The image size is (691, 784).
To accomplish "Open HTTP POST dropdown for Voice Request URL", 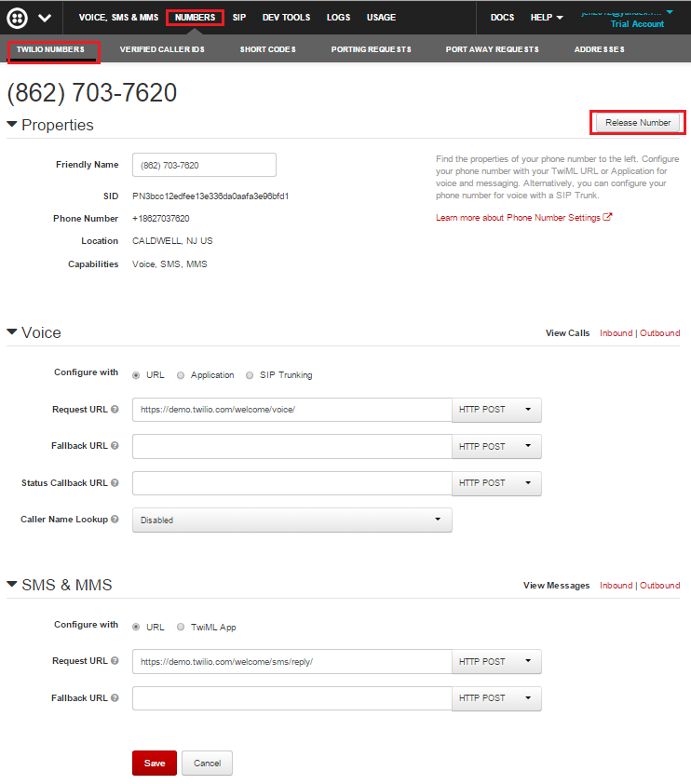I will pyautogui.click(x=496, y=410).
